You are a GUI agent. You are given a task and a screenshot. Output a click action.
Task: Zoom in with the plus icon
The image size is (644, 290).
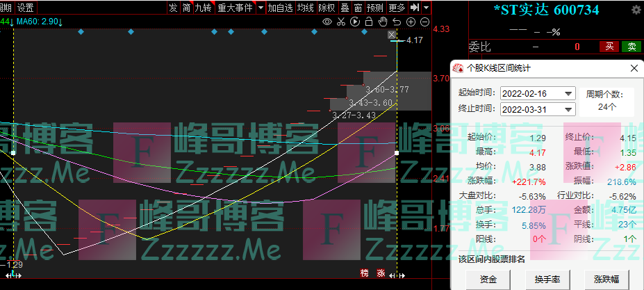410,22
